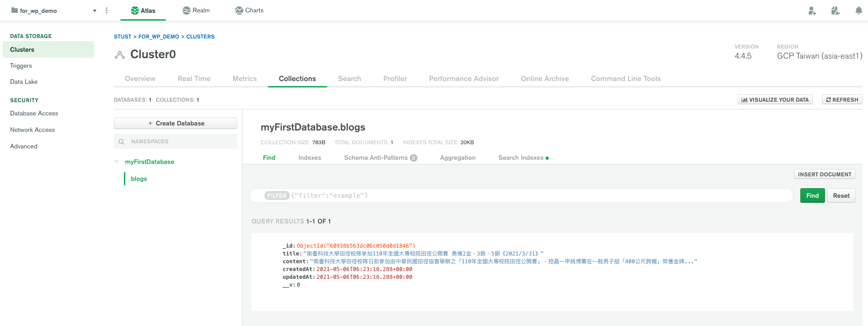Click the Charts icon in top navigation
Viewport: 868px width, 326px height.
[239, 11]
